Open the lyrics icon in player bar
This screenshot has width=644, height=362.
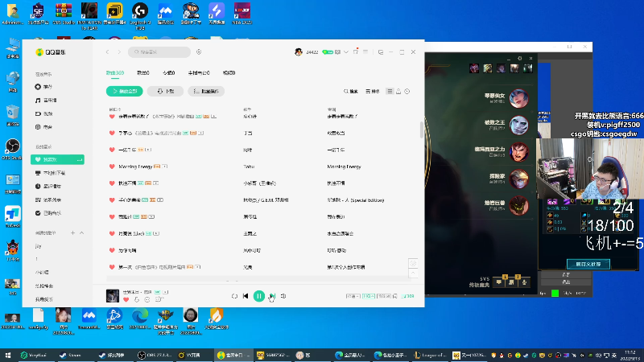click(394, 296)
